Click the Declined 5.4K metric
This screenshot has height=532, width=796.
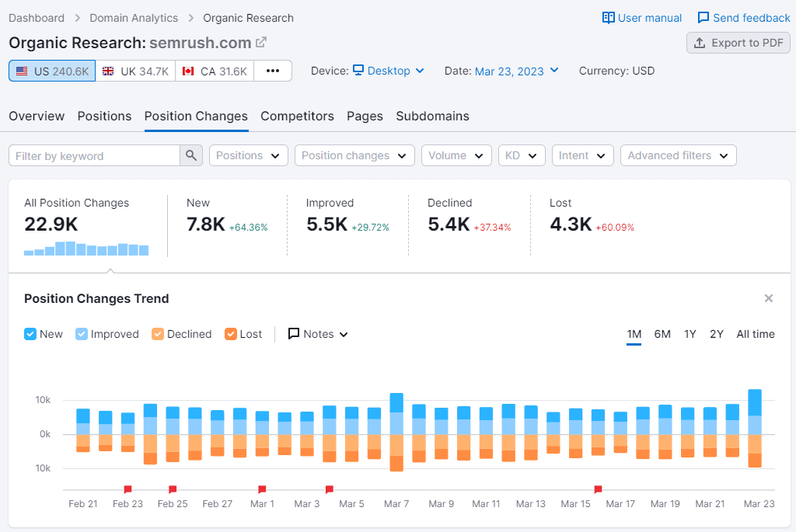pyautogui.click(x=469, y=217)
